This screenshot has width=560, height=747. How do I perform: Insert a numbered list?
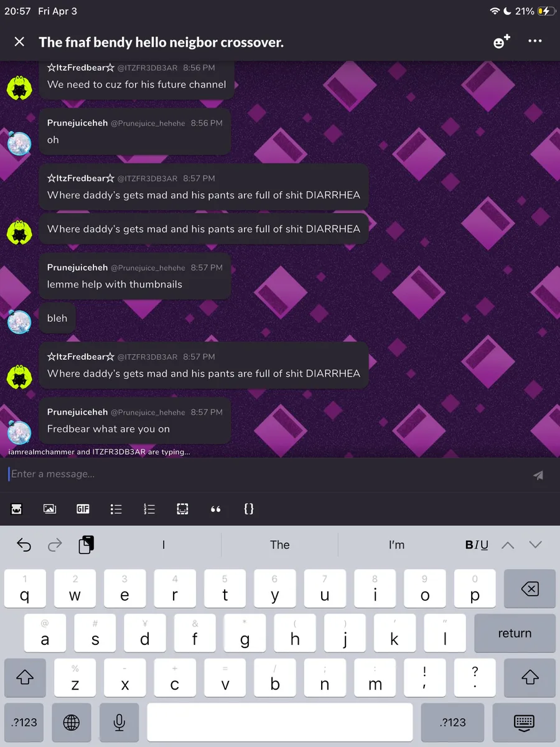click(x=149, y=509)
